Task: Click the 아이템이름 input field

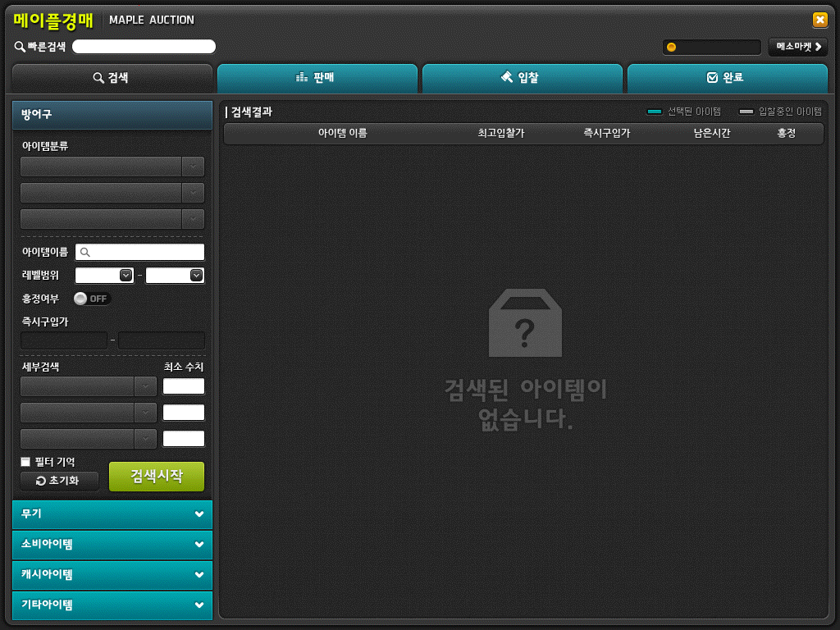Action: pyautogui.click(x=139, y=252)
